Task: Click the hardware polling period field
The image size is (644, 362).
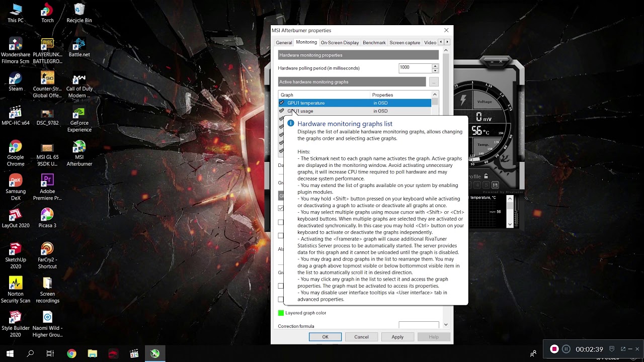Action: (x=415, y=67)
